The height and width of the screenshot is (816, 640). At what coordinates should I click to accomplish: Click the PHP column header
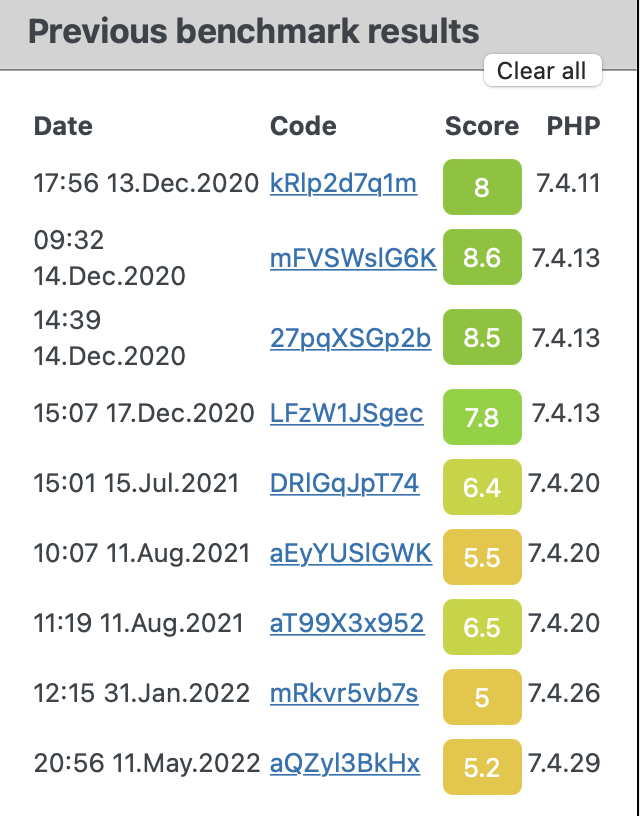[573, 126]
